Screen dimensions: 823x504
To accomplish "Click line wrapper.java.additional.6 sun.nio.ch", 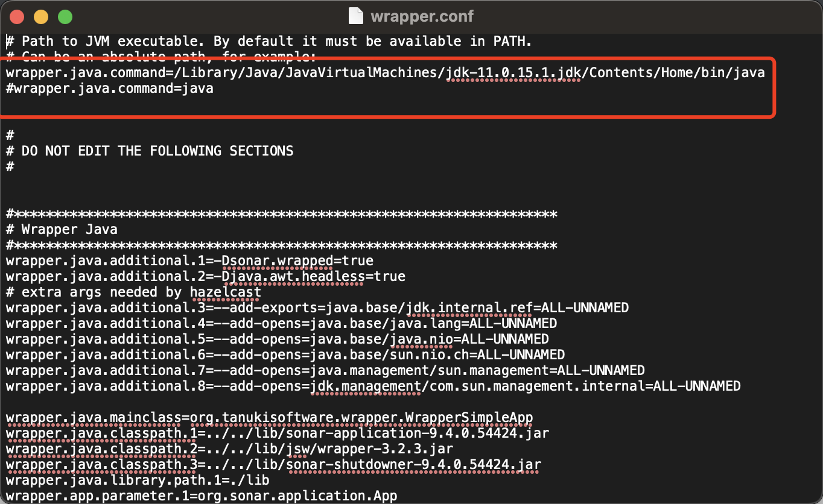I will point(285,354).
